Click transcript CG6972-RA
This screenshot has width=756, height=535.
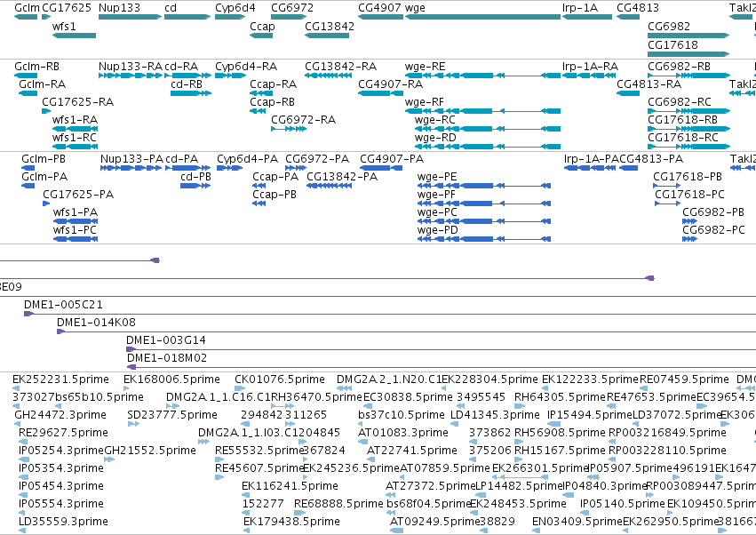(289, 129)
